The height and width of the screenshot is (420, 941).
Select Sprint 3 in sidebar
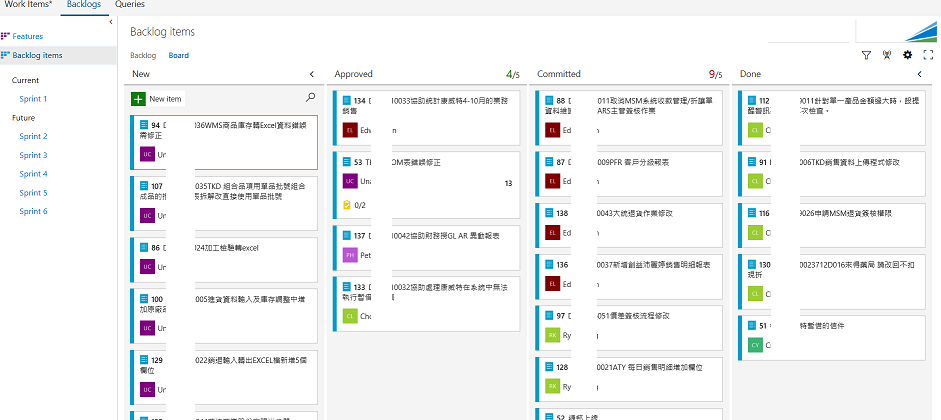[x=33, y=155]
